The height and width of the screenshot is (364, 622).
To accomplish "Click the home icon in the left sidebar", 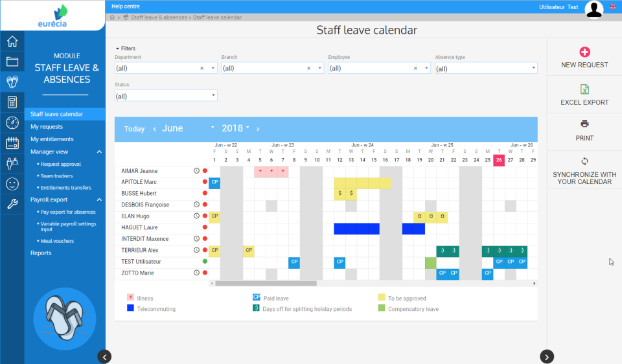I will coord(12,42).
